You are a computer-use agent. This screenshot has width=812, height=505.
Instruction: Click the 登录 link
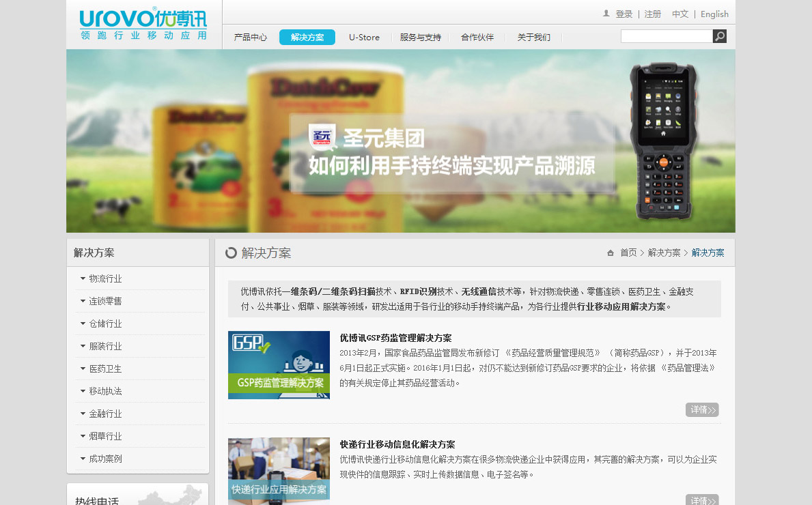click(x=624, y=14)
